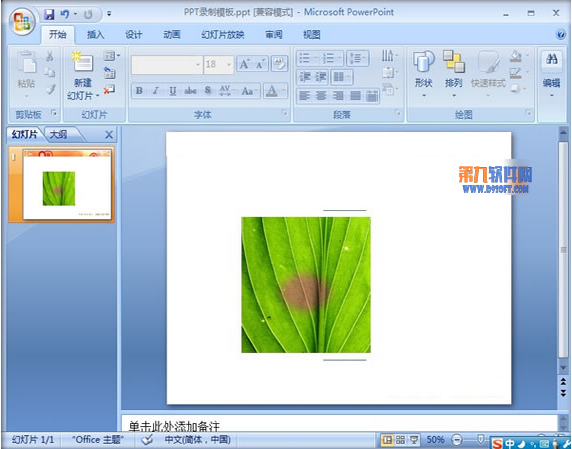The image size is (572, 449).
Task: Toggle strikethrough formatting
Action: (190, 90)
